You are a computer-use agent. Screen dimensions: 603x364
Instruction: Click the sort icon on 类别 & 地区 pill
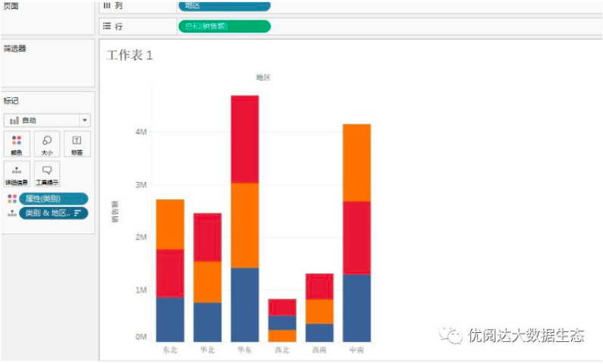77,213
